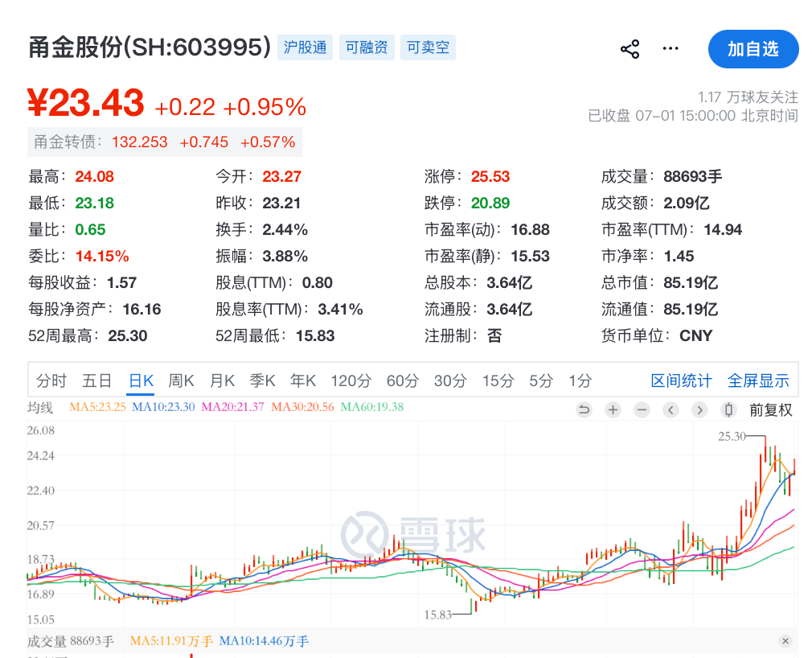Click the 52周最高 value 25.30
The image size is (812, 658).
[127, 335]
